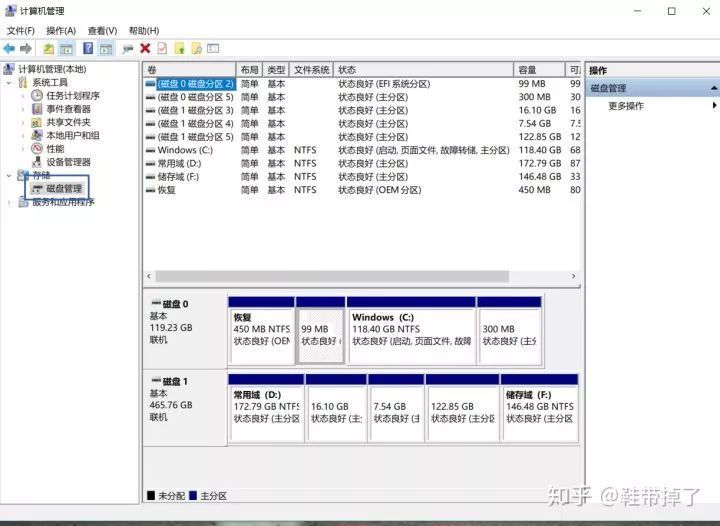Sort by the 卷 column header
This screenshot has height=526, width=720.
coord(190,70)
